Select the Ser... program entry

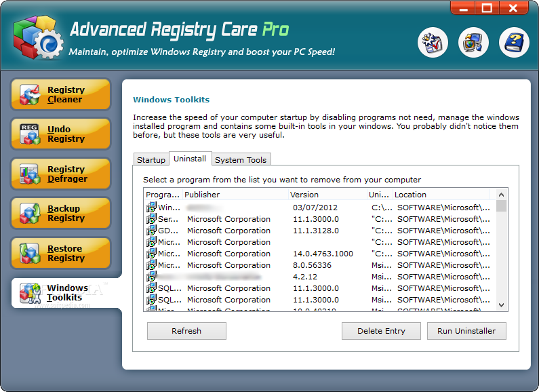tap(168, 219)
